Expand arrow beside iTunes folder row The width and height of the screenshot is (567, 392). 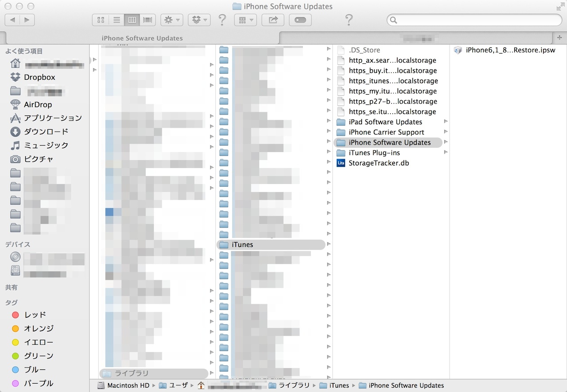click(x=329, y=245)
